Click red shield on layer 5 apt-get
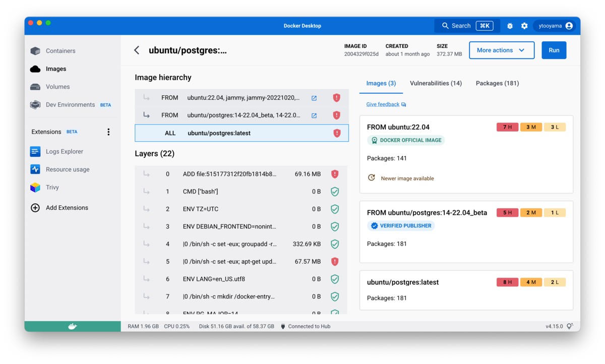The height and width of the screenshot is (364, 605). point(335,262)
